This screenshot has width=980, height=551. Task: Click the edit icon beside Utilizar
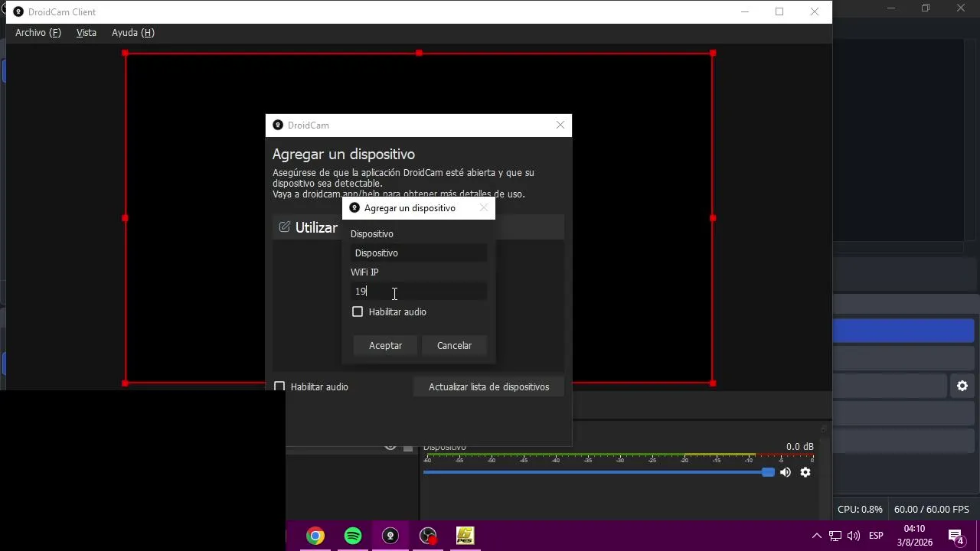tap(285, 227)
